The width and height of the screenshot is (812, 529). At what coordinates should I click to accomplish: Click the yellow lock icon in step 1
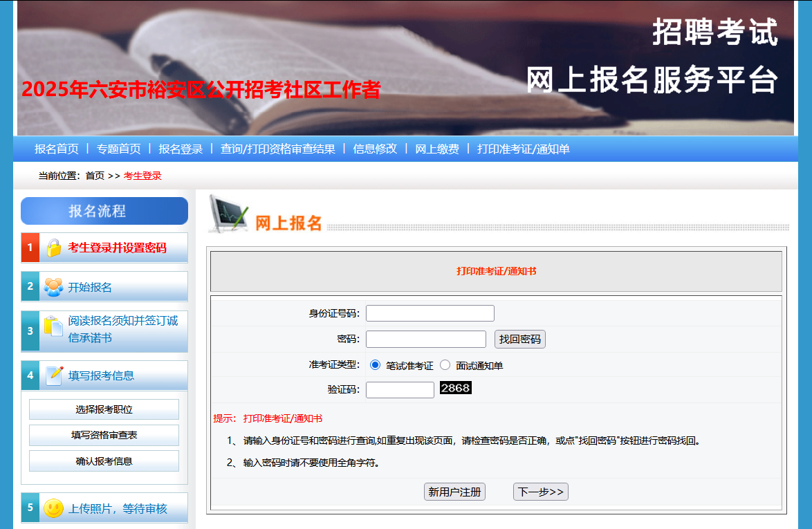pyautogui.click(x=53, y=248)
